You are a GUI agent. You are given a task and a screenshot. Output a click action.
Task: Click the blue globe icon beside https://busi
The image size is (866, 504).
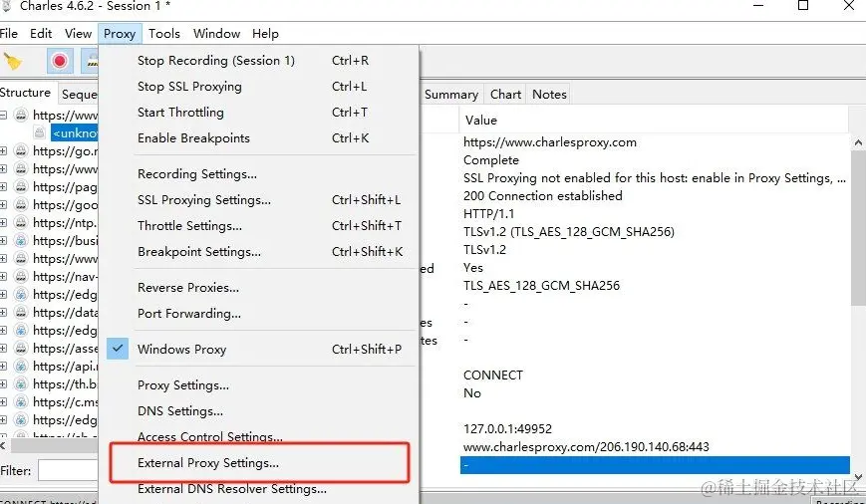tap(21, 241)
